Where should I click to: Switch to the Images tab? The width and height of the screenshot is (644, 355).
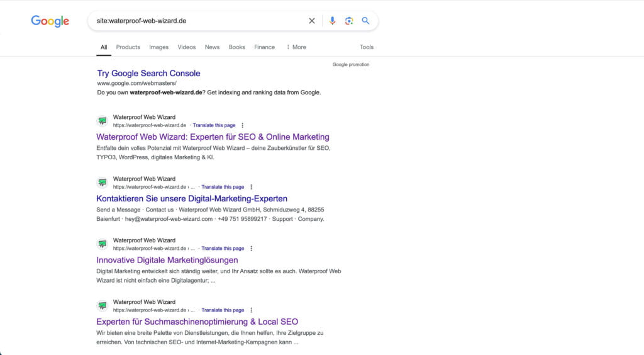158,47
